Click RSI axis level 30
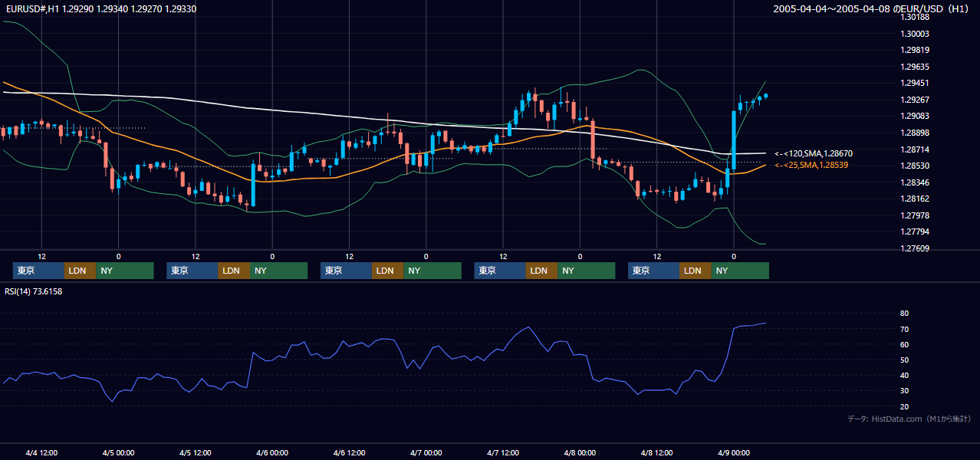Viewport: 980px width, 460px height. [x=905, y=391]
